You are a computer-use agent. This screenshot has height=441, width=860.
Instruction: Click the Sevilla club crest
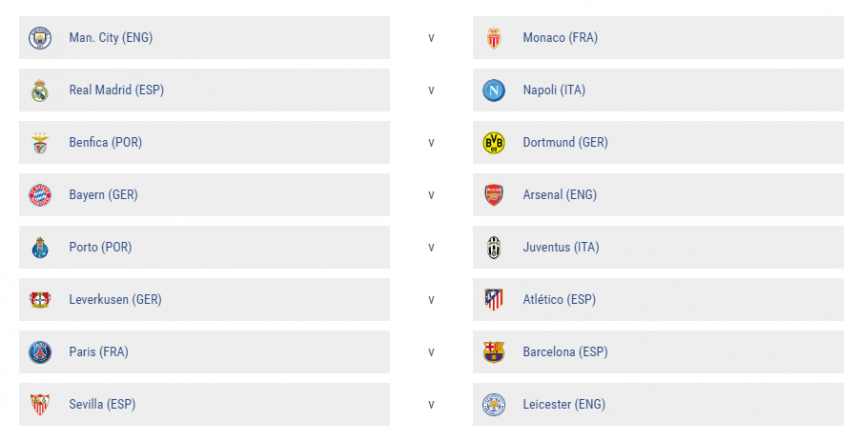point(40,404)
